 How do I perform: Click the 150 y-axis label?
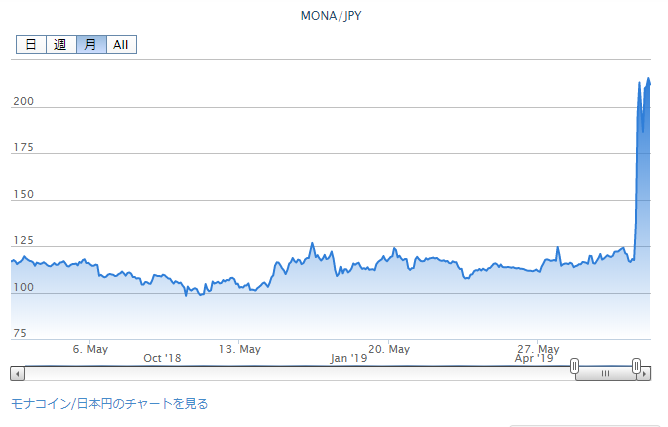tap(23, 194)
